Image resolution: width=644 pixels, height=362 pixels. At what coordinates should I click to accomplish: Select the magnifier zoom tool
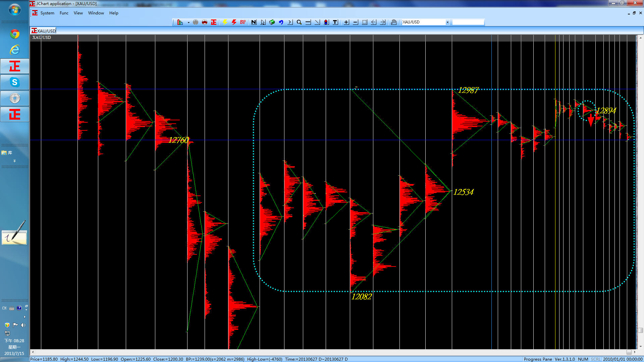click(x=299, y=22)
